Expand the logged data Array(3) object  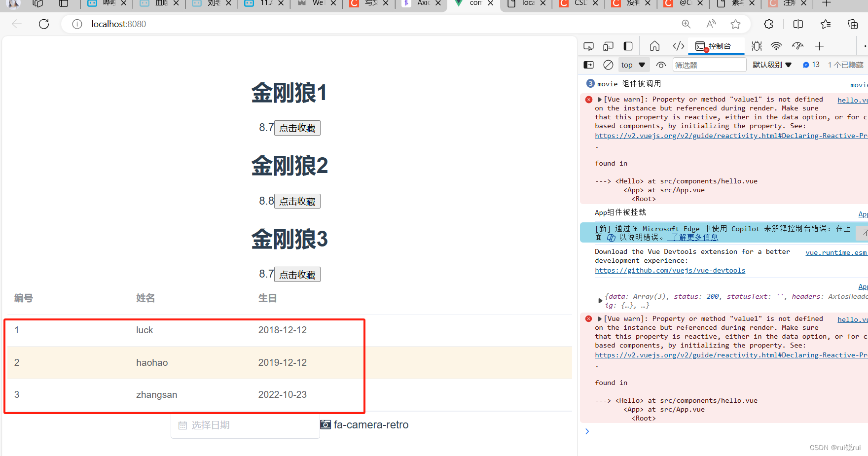point(600,300)
